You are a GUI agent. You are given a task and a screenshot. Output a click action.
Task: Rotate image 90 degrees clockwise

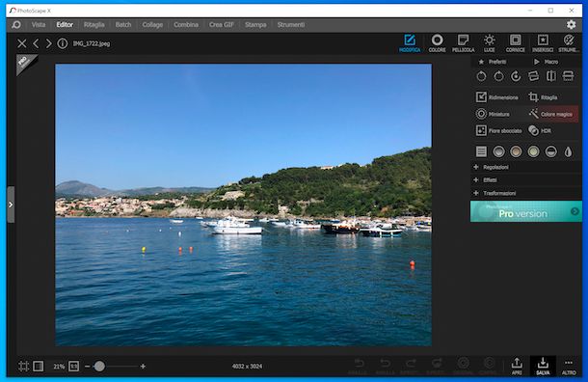coord(498,76)
